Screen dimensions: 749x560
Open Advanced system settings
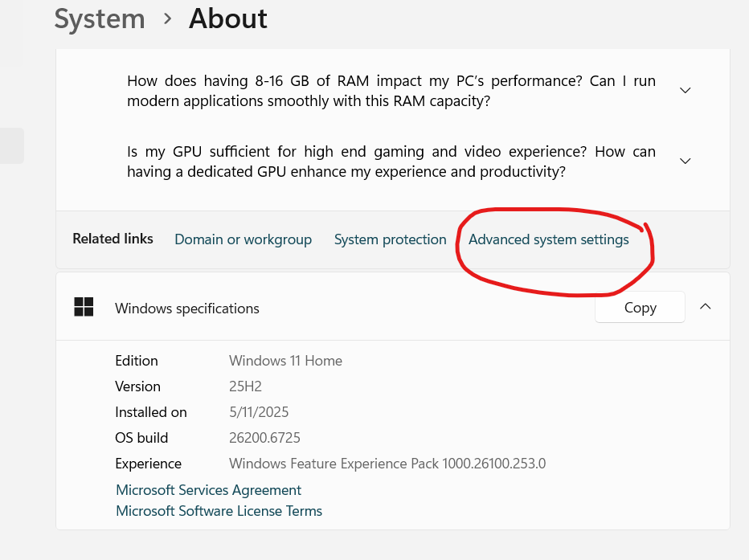[550, 239]
